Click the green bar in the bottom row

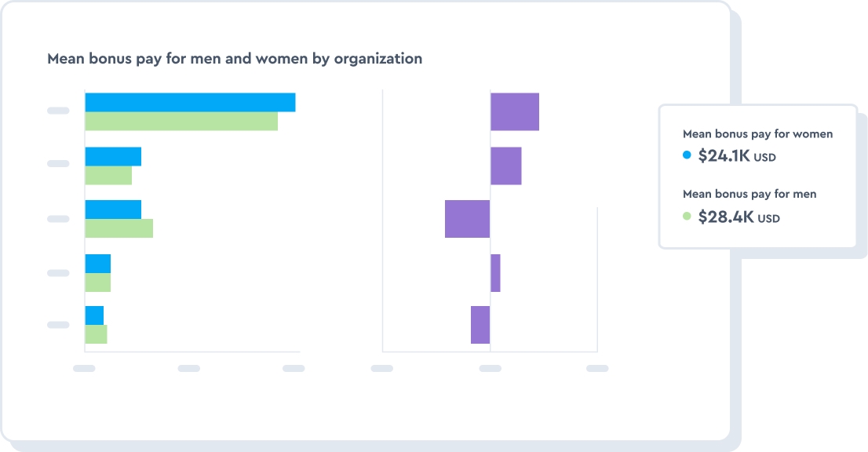click(x=96, y=334)
